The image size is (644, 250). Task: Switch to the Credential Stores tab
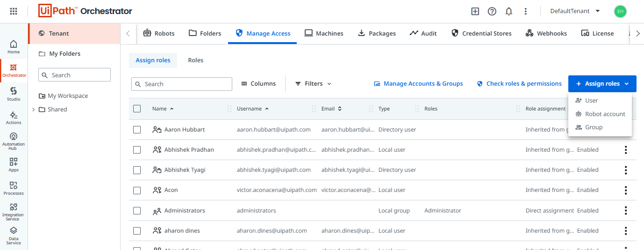coord(481,33)
